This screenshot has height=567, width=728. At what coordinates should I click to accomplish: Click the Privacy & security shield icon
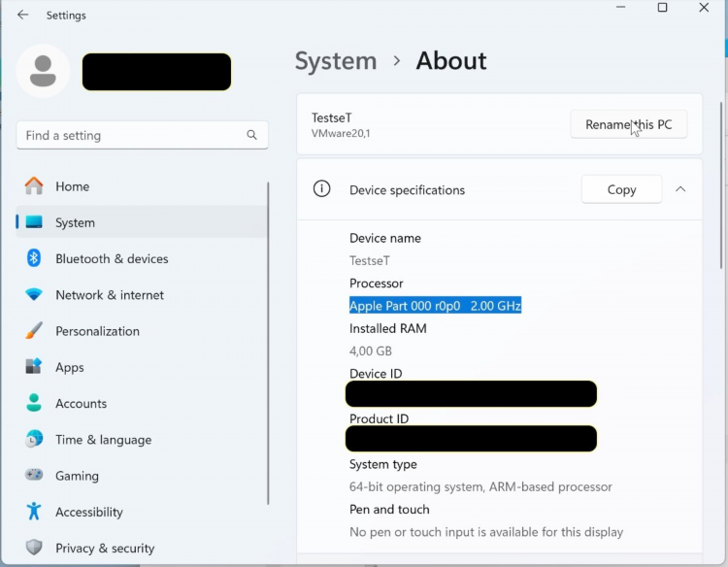pyautogui.click(x=34, y=548)
